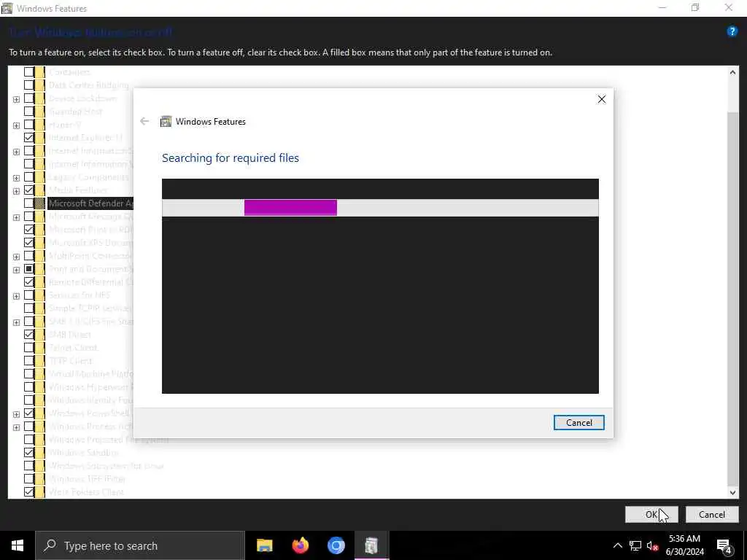The width and height of the screenshot is (747, 560).
Task: Expand the MultiPoint Connector node
Action: 16,257
